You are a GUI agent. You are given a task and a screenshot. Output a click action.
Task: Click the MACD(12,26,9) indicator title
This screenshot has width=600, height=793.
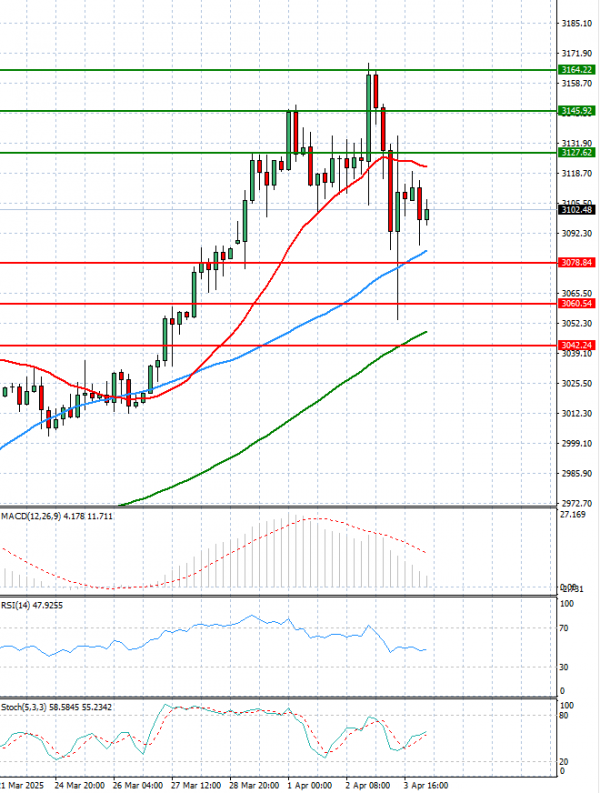pyautogui.click(x=30, y=515)
